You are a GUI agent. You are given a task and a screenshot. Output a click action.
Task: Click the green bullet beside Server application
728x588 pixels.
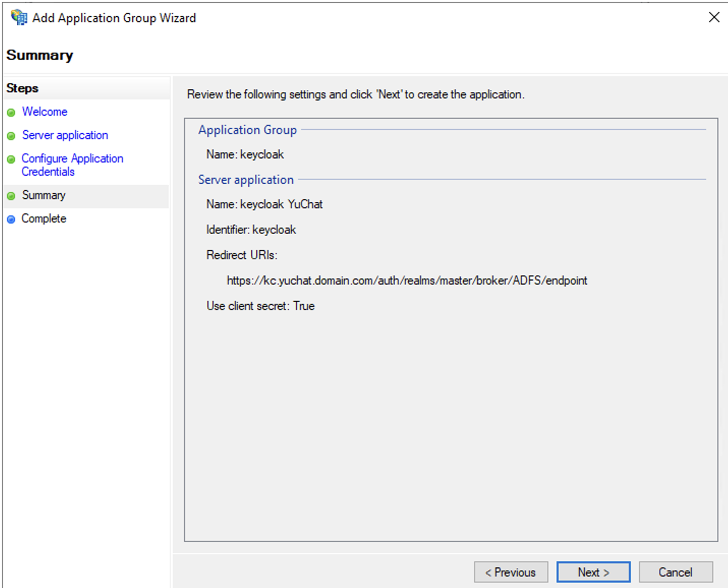11,136
